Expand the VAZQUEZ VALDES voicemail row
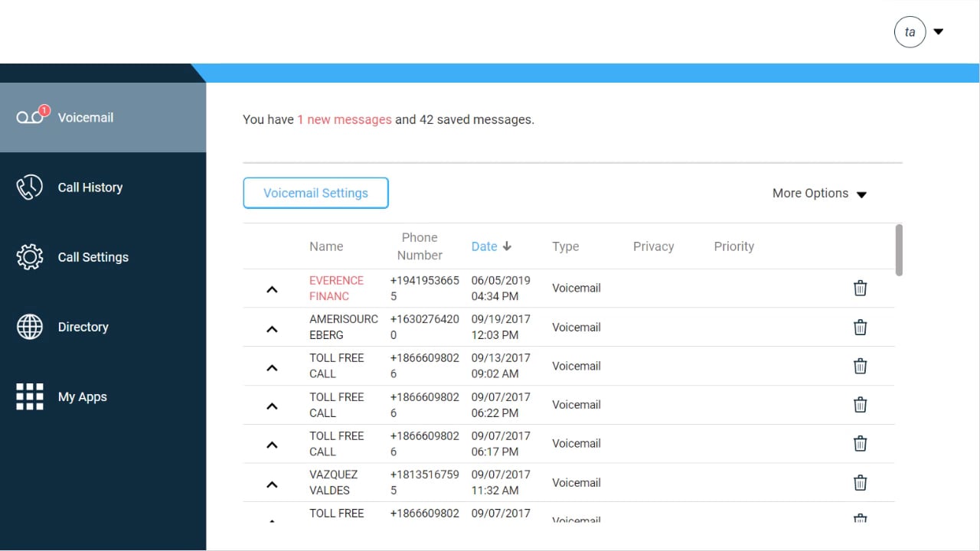Image resolution: width=980 pixels, height=551 pixels. point(272,484)
